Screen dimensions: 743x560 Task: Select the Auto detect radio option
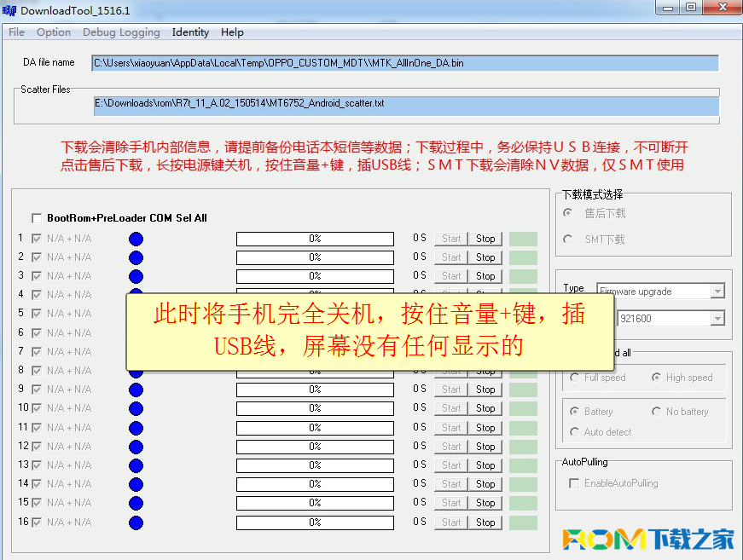pos(574,431)
